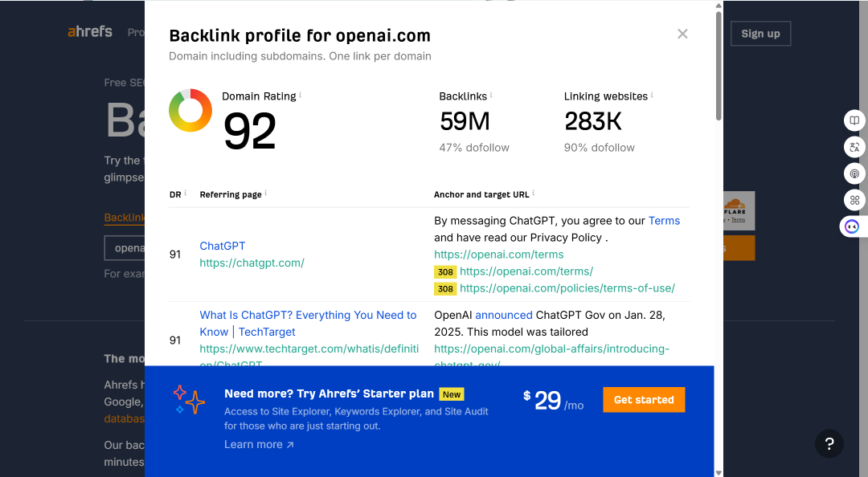Click the Get started button

(x=644, y=400)
